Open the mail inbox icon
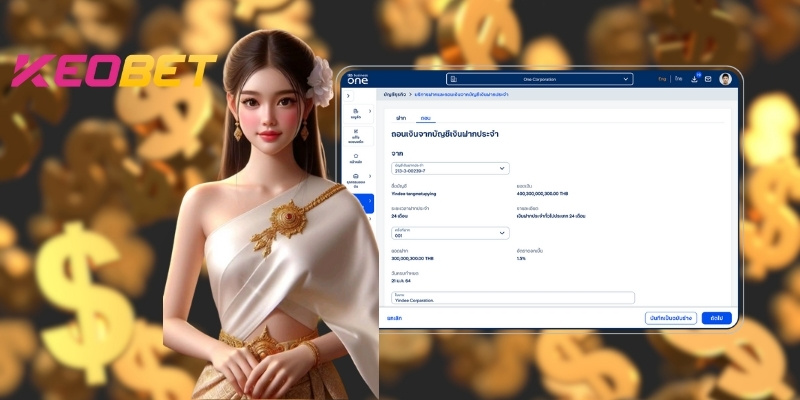The width and height of the screenshot is (800, 400). pos(708,78)
